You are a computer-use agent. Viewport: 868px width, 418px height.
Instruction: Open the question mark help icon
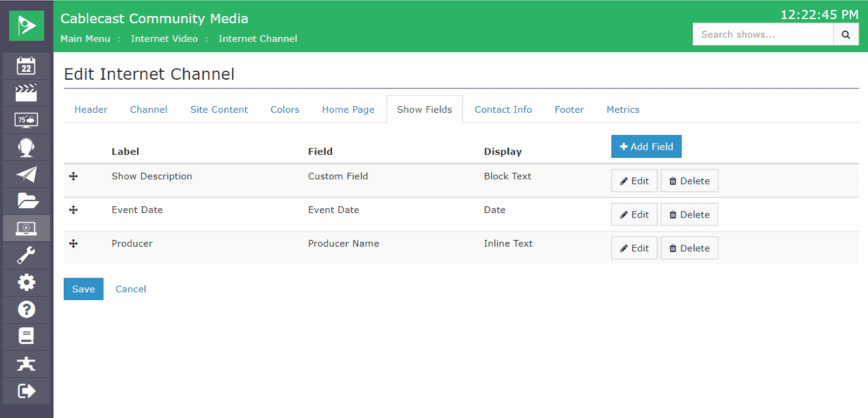(x=26, y=309)
